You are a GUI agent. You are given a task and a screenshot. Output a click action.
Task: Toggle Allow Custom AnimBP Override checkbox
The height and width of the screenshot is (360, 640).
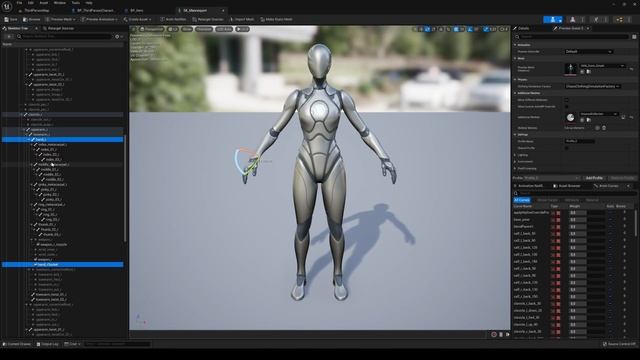567,107
